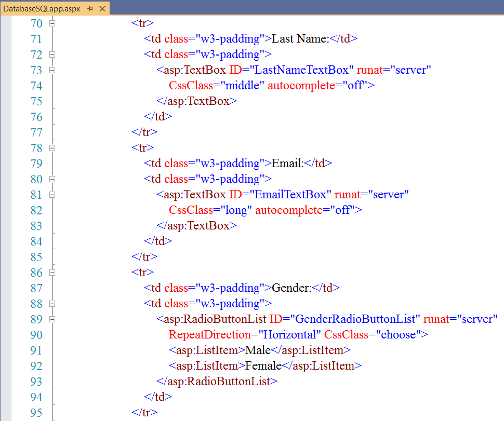Collapse the td block at line 72
This screenshot has width=504, height=421.
(x=51, y=55)
